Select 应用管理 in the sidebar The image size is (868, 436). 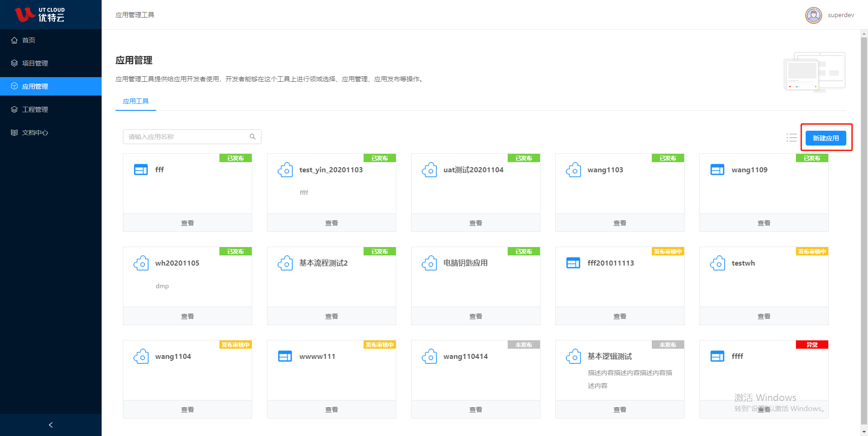tap(51, 86)
